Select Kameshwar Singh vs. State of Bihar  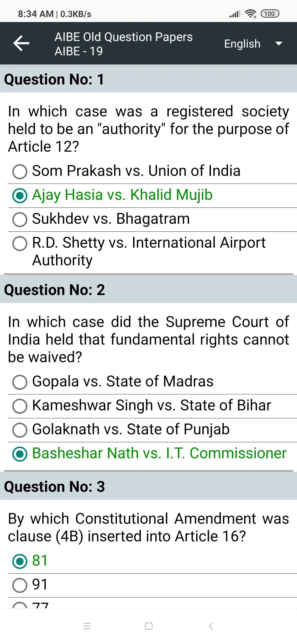(152, 406)
